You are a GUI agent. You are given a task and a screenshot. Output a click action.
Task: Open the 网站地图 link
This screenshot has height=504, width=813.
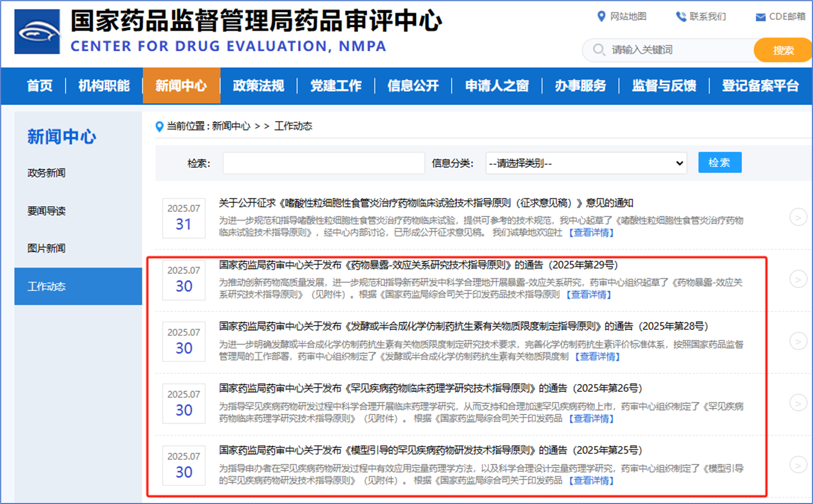[629, 16]
